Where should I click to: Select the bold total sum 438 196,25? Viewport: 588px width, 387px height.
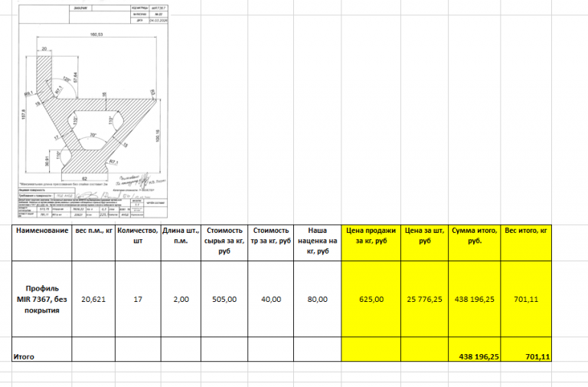tap(475, 349)
